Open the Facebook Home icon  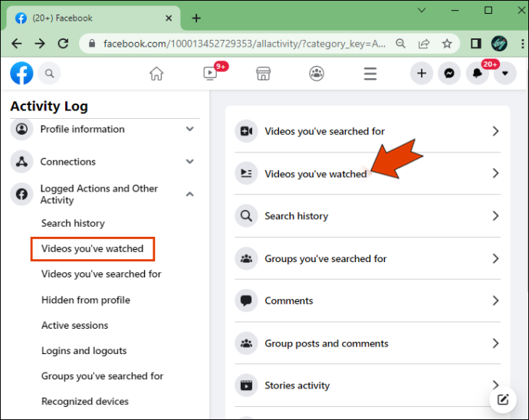pyautogui.click(x=156, y=74)
